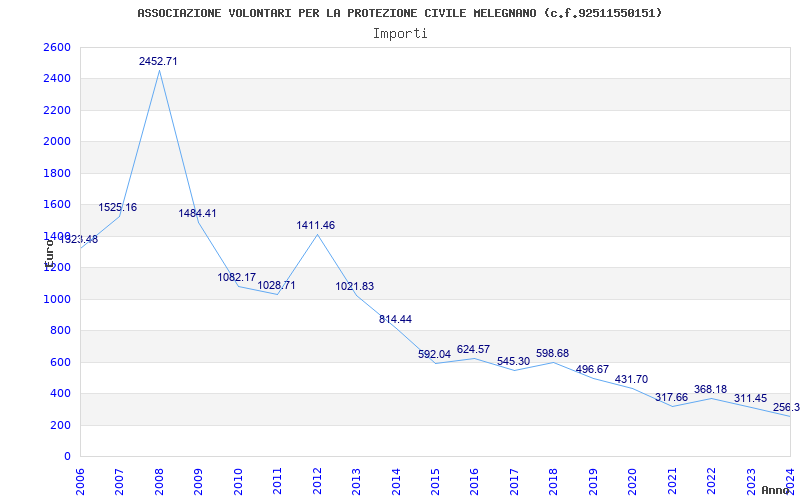Click the 2013 x-axis year label

[x=356, y=480]
